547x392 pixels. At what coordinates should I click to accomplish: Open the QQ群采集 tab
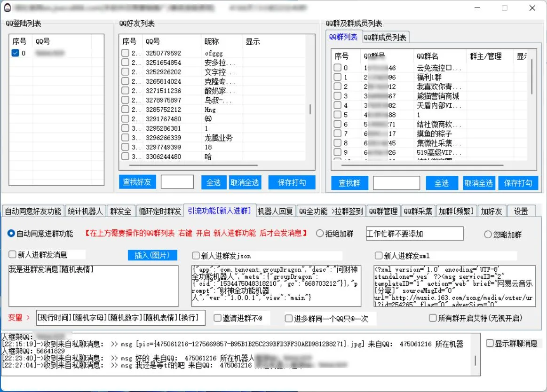418,212
